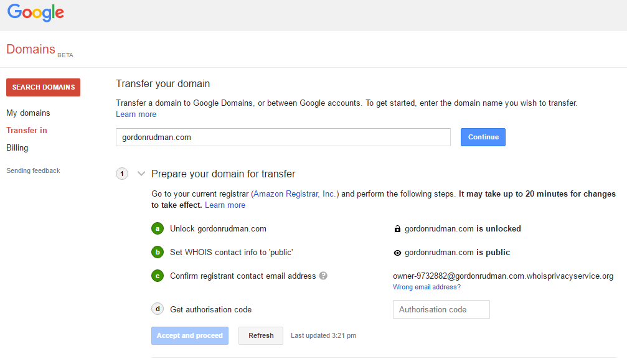Click 'Confirm registrant contact email address' text

(x=243, y=276)
